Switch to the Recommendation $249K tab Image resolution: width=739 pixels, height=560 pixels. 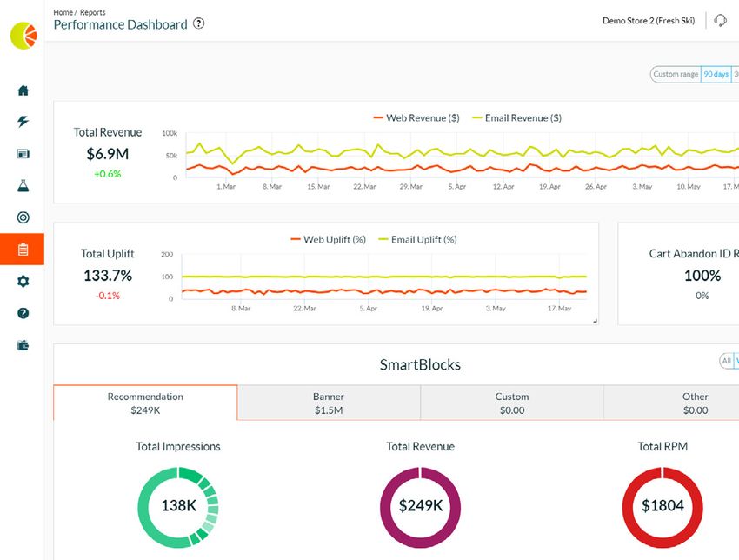coord(145,403)
